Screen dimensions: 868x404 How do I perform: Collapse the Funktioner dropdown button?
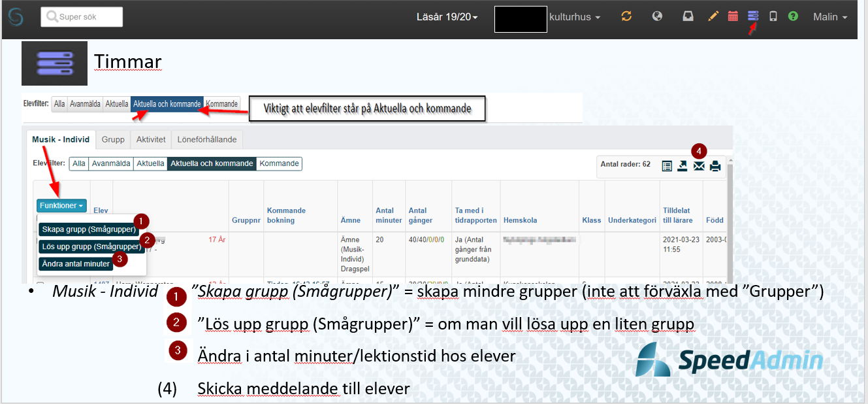(x=61, y=205)
